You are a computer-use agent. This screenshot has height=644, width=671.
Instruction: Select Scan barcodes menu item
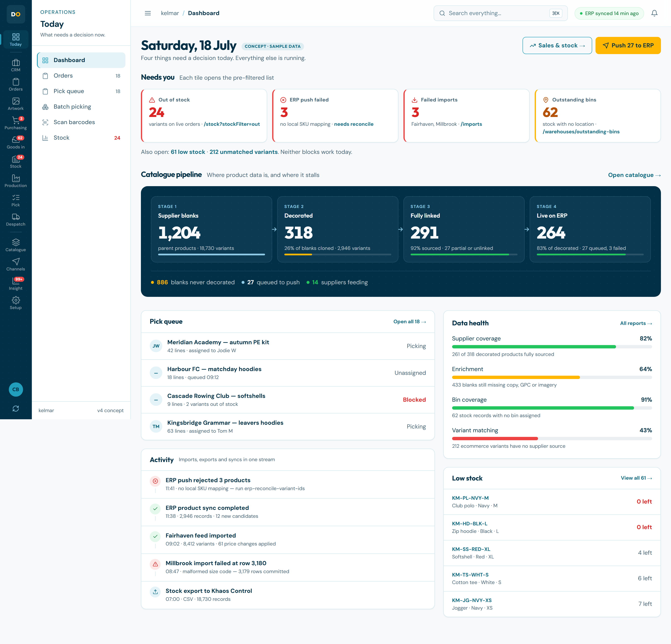click(81, 122)
